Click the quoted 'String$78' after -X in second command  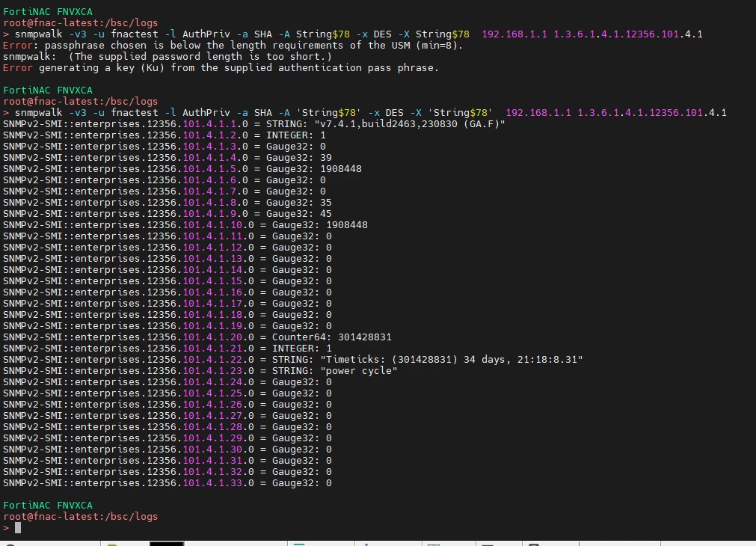click(461, 113)
